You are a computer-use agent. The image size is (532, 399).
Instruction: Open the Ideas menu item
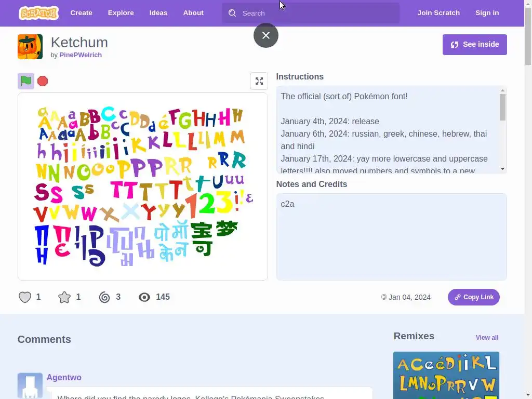[x=158, y=13]
